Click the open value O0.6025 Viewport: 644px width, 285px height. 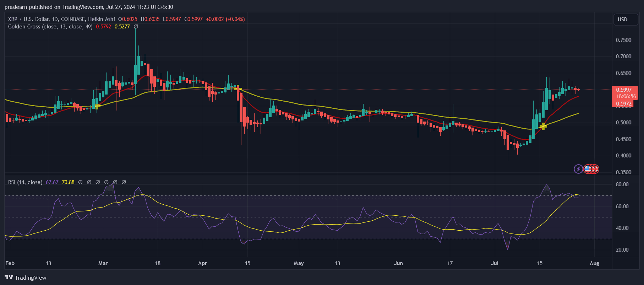click(128, 19)
